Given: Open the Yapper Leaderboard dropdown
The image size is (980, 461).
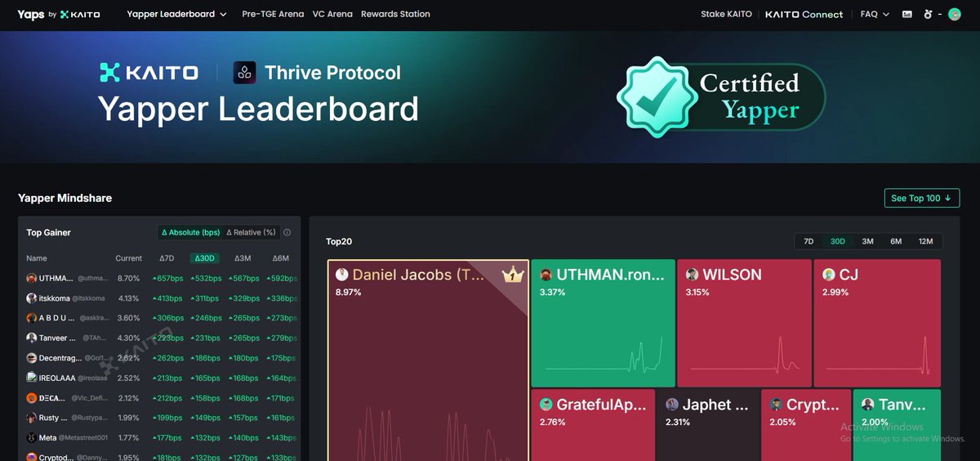Looking at the screenshot, I should pos(176,14).
